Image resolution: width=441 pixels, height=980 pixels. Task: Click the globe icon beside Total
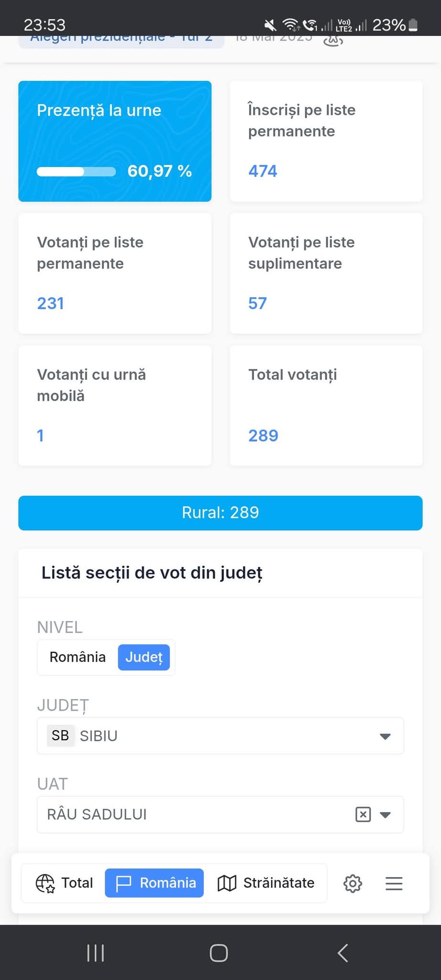click(45, 883)
